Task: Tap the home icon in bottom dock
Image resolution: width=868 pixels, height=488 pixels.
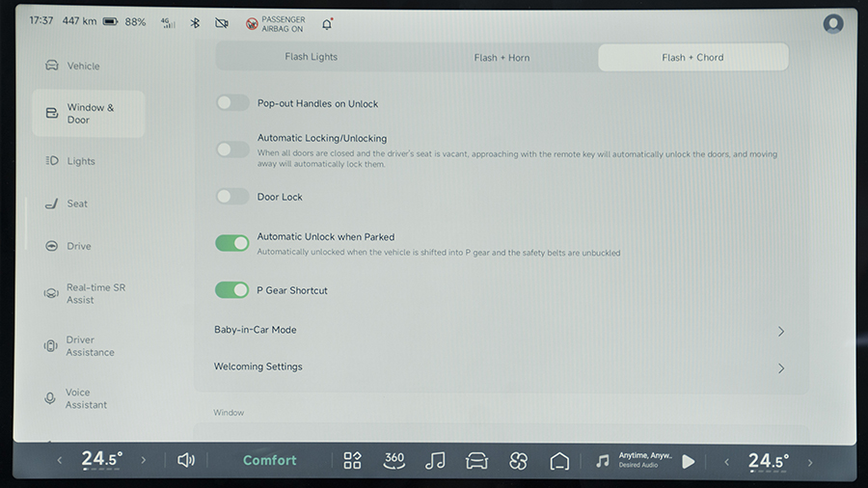Action: pyautogui.click(x=559, y=461)
